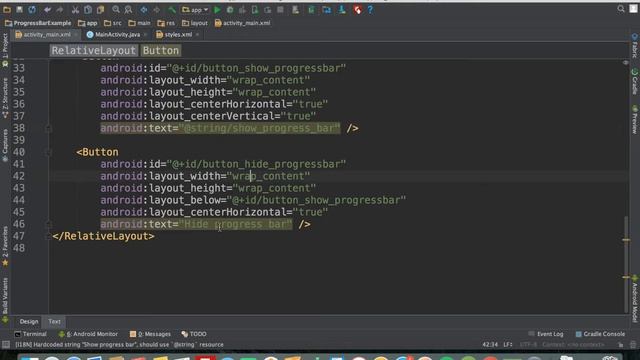640x360 pixels.
Task: Click the red Fabric plugin icon
Action: tap(358, 9)
